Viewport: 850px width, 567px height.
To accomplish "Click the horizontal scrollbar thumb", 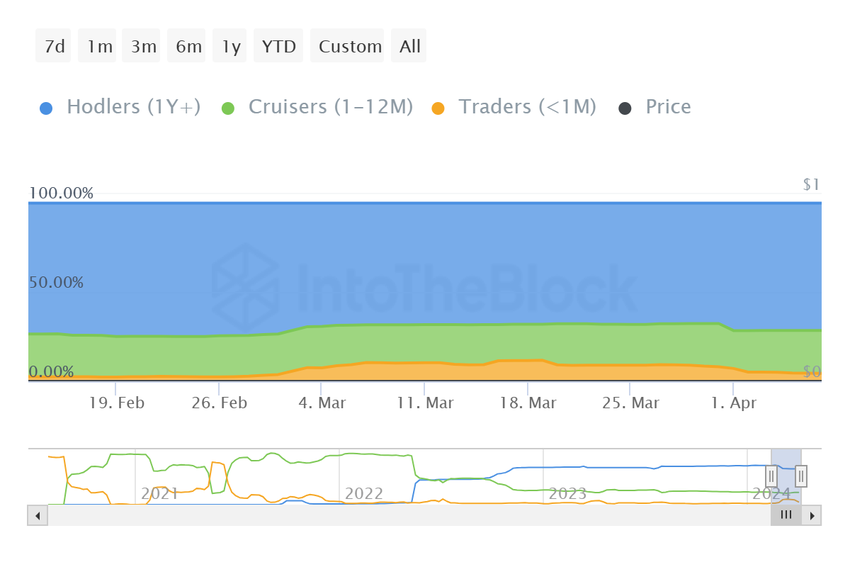I will [x=786, y=516].
